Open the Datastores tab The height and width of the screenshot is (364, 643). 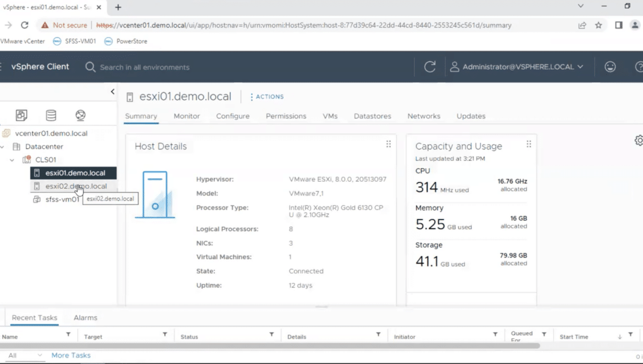pos(373,116)
